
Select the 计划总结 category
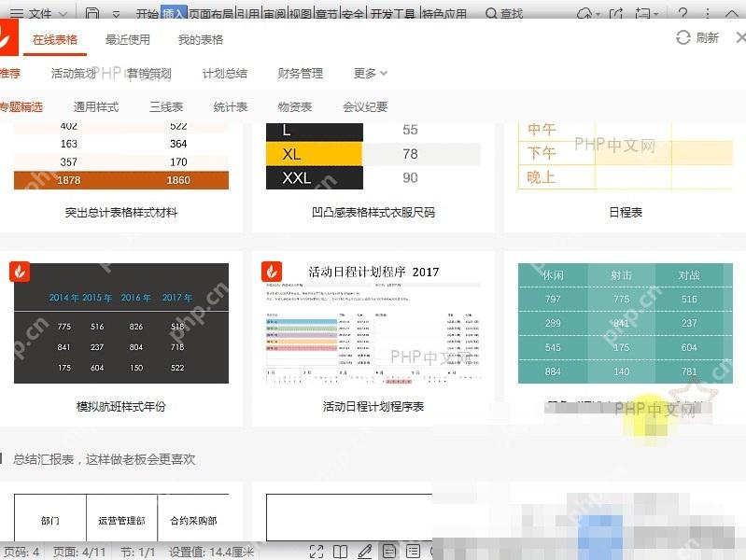pos(225,74)
